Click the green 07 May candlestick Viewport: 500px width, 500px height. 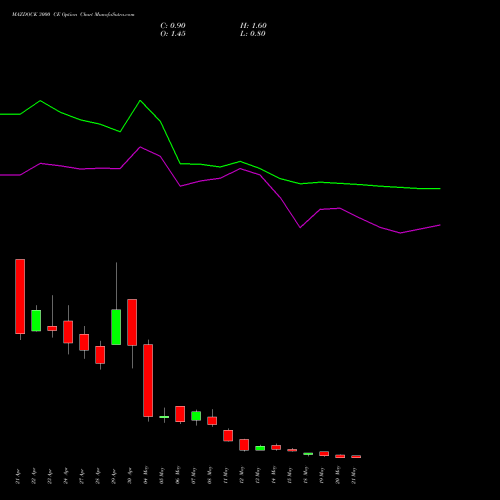point(196,416)
